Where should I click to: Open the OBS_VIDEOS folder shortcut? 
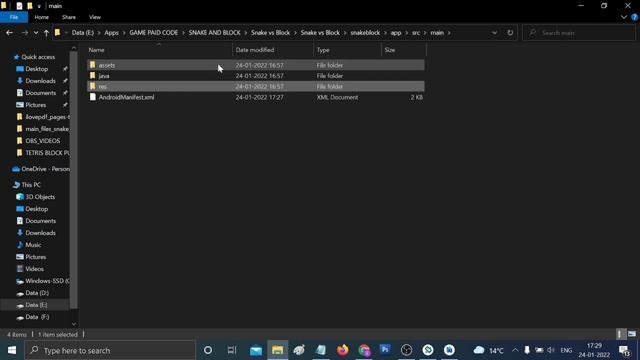point(42,141)
